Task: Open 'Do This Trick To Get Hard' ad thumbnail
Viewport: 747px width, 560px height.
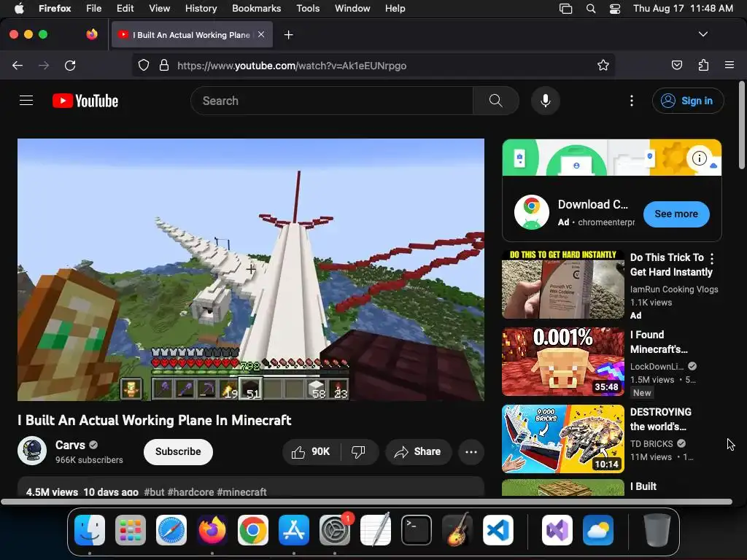Action: click(563, 284)
